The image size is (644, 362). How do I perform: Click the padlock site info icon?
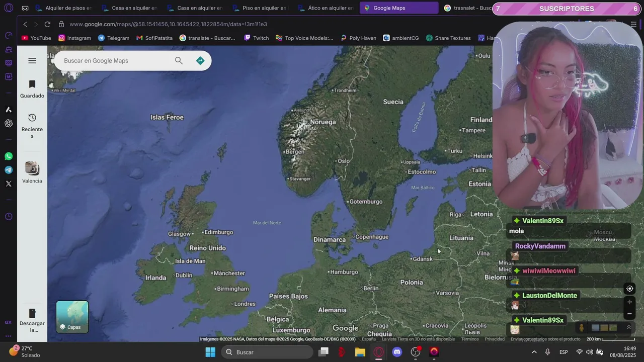pos(61,24)
